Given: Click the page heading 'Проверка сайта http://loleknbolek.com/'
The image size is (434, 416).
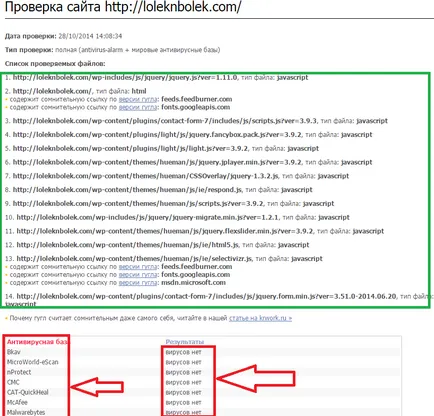Looking at the screenshot, I should click(x=123, y=7).
